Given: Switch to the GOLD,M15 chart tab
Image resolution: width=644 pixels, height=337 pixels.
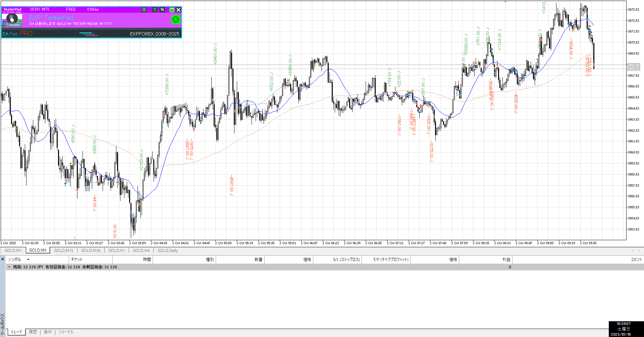Looking at the screenshot, I should pos(63,251).
